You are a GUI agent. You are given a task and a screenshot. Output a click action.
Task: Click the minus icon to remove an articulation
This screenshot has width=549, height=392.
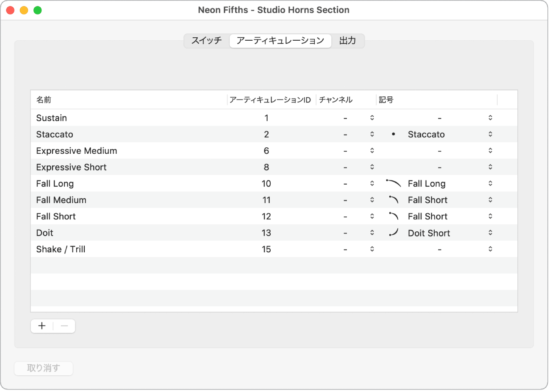click(64, 326)
